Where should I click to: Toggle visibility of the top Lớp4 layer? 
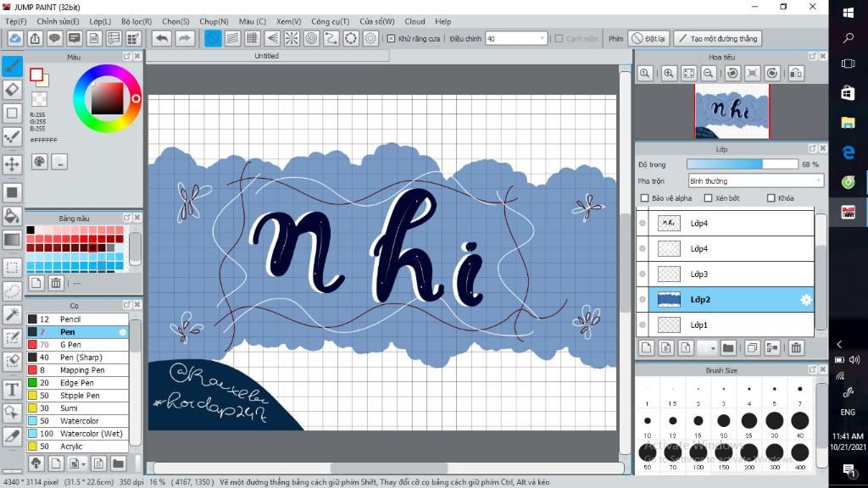[x=643, y=223]
